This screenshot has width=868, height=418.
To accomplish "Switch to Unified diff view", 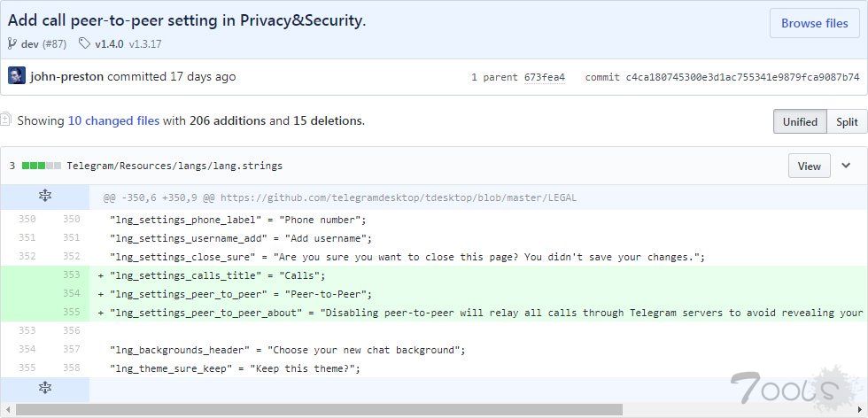I will pos(799,122).
